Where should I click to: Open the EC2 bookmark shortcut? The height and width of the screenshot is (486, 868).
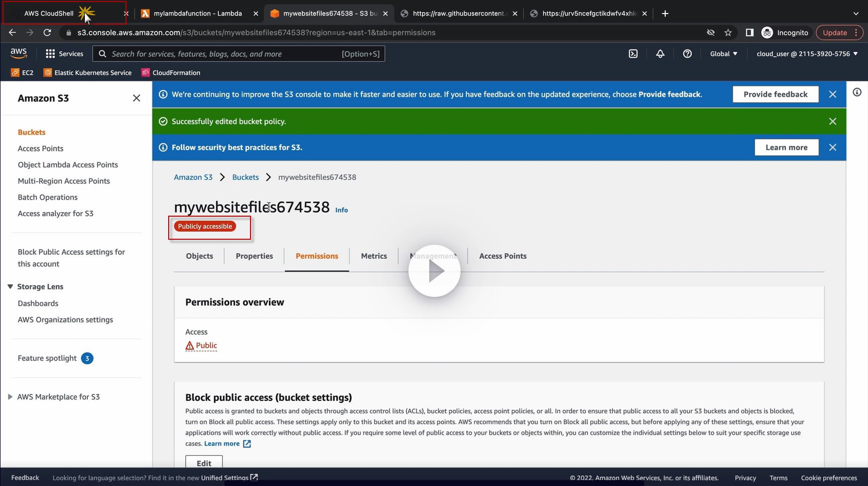click(23, 73)
